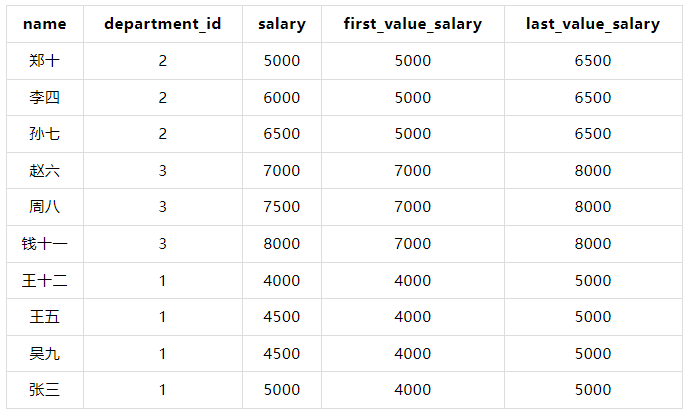The height and width of the screenshot is (420, 696).
Task: Select the name cell 李四
Action: (44, 98)
